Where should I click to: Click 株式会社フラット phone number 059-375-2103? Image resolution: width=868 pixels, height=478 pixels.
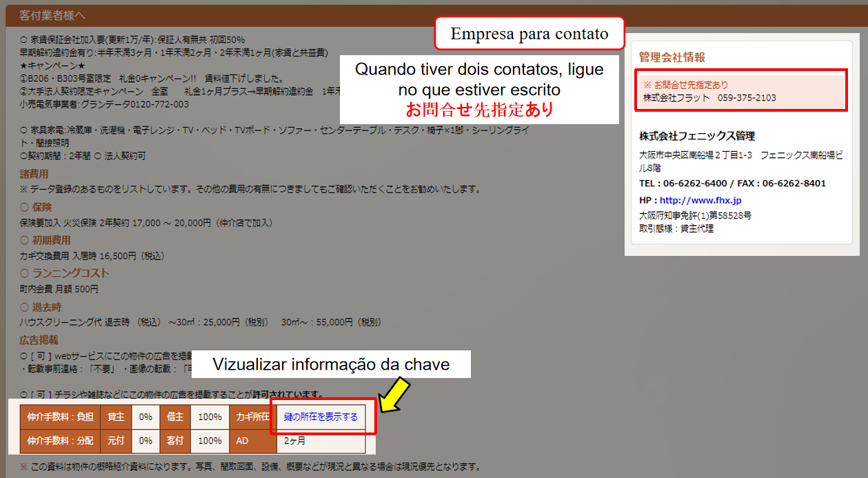click(747, 98)
